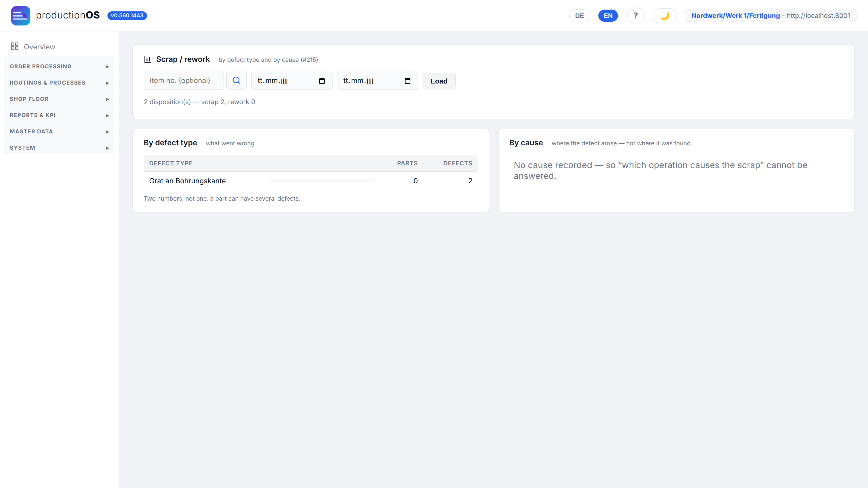868x488 pixels.
Task: Click the second tt.mm.jjjj date input
Action: [377, 81]
